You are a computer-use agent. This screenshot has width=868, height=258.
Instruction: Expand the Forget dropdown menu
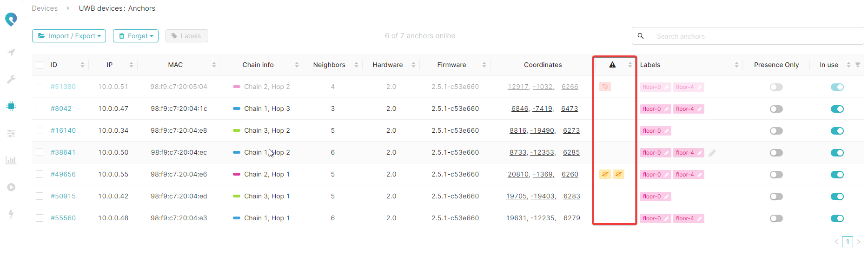click(x=136, y=36)
